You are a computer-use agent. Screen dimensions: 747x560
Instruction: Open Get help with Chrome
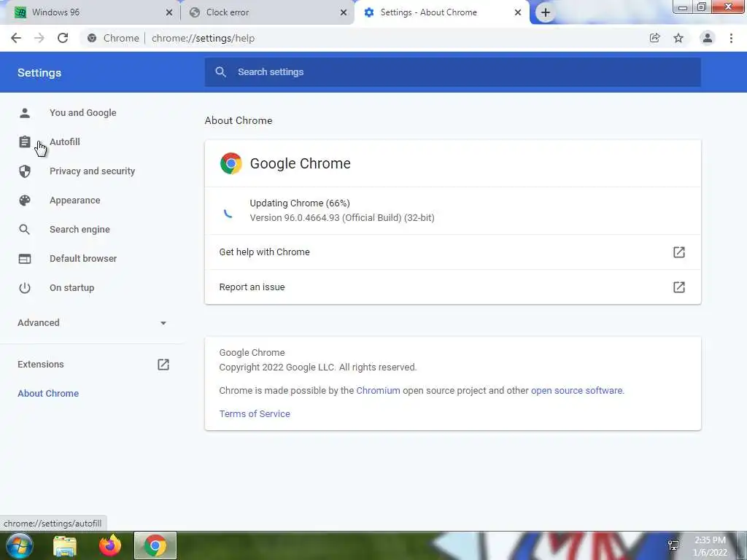pos(452,252)
